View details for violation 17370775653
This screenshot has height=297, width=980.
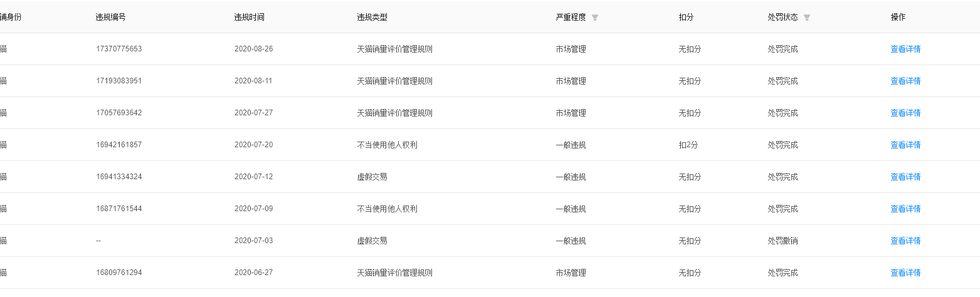[905, 49]
